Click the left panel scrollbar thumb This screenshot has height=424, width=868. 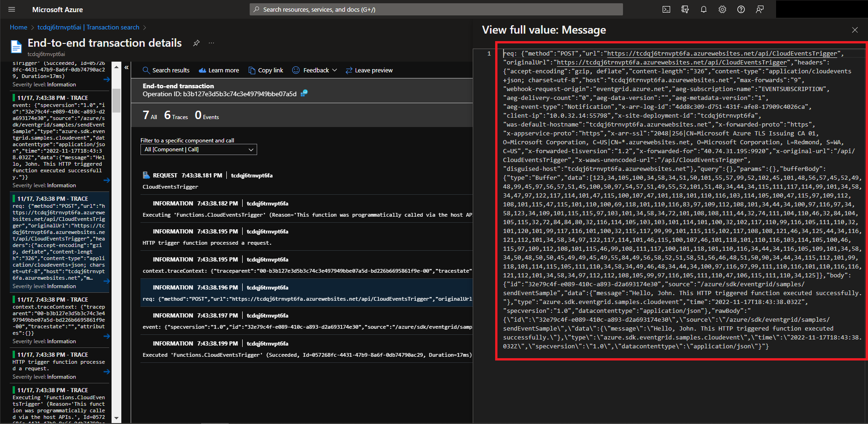coord(116,100)
